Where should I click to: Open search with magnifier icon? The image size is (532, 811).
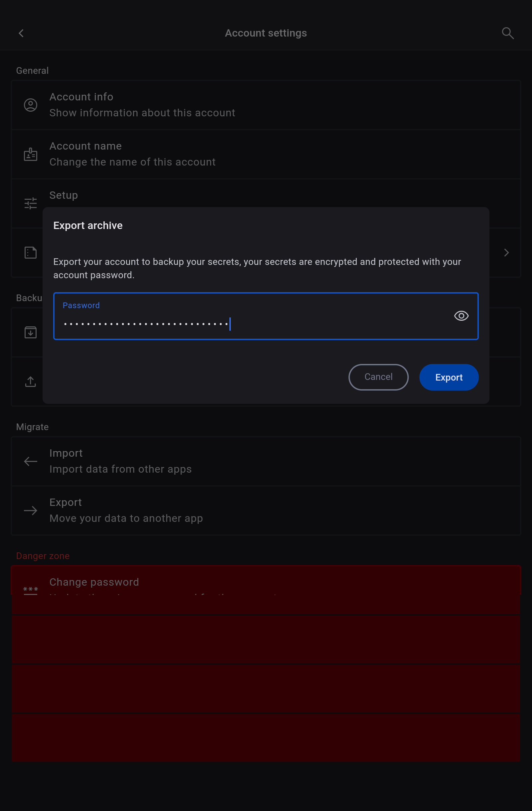click(x=507, y=33)
